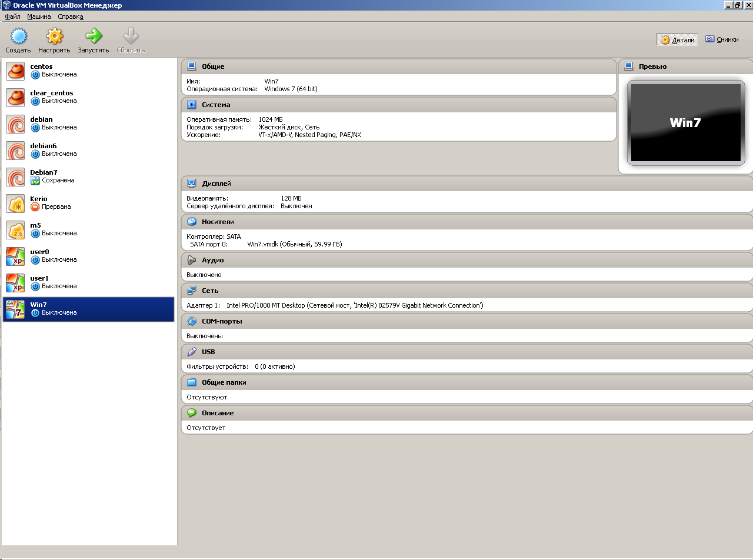Image resolution: width=753 pixels, height=560 pixels.
Task: Click the Превью section monitor icon
Action: [629, 66]
